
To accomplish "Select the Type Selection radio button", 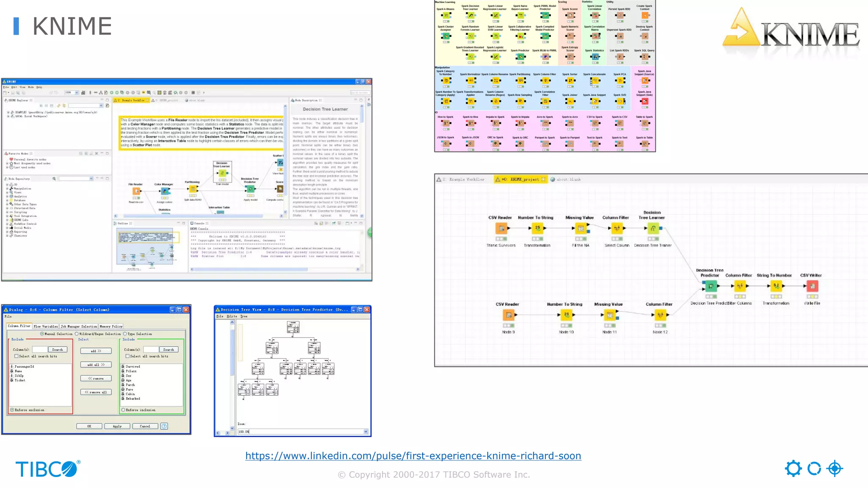I will pos(125,334).
